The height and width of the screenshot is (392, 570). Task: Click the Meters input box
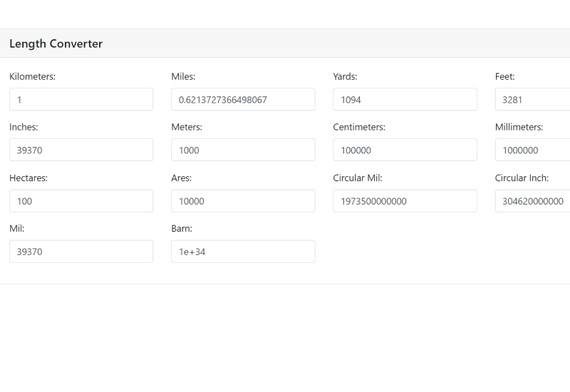(x=243, y=150)
